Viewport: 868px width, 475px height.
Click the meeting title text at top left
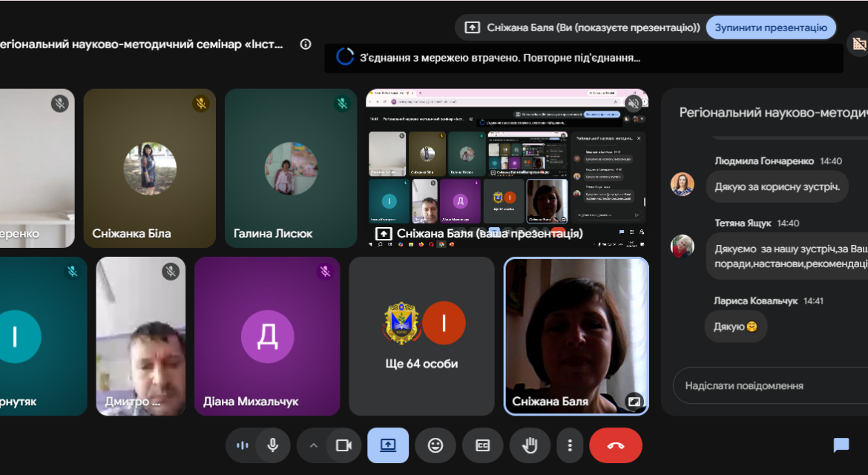click(x=141, y=45)
